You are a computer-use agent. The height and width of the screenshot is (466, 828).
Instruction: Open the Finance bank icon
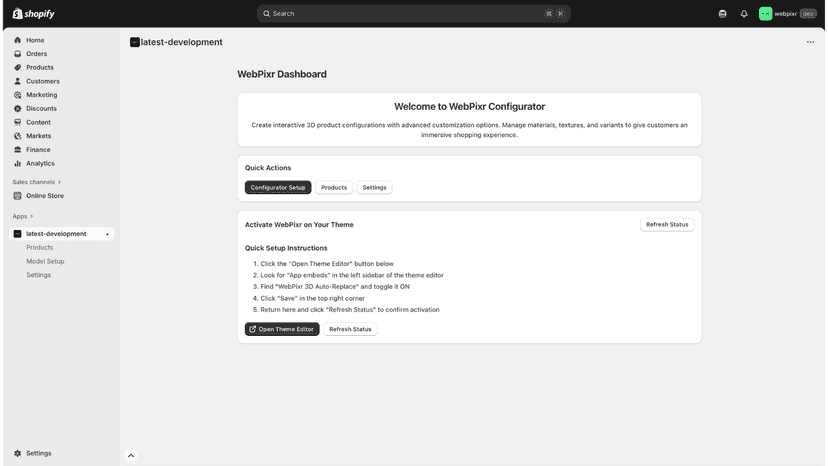(x=17, y=150)
